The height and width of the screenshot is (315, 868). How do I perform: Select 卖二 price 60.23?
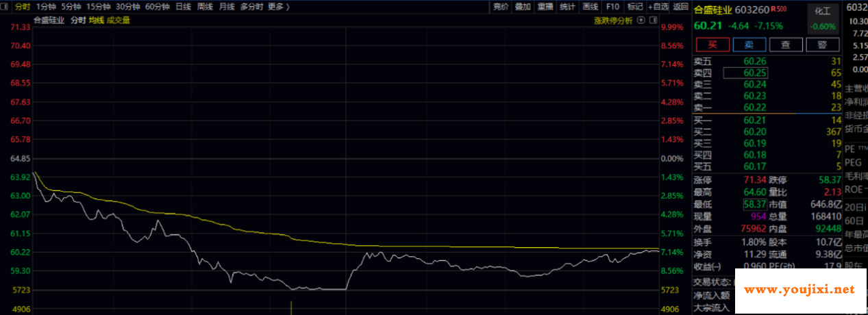click(x=755, y=96)
